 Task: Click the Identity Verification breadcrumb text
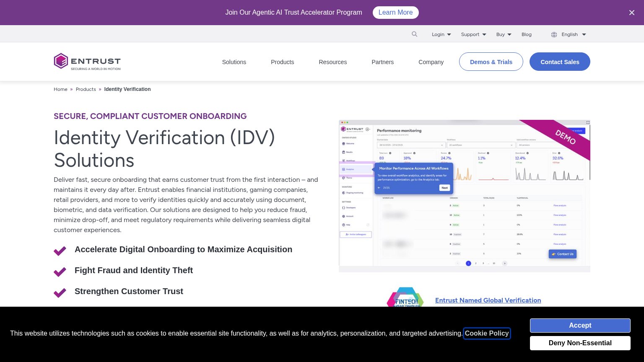[127, 89]
